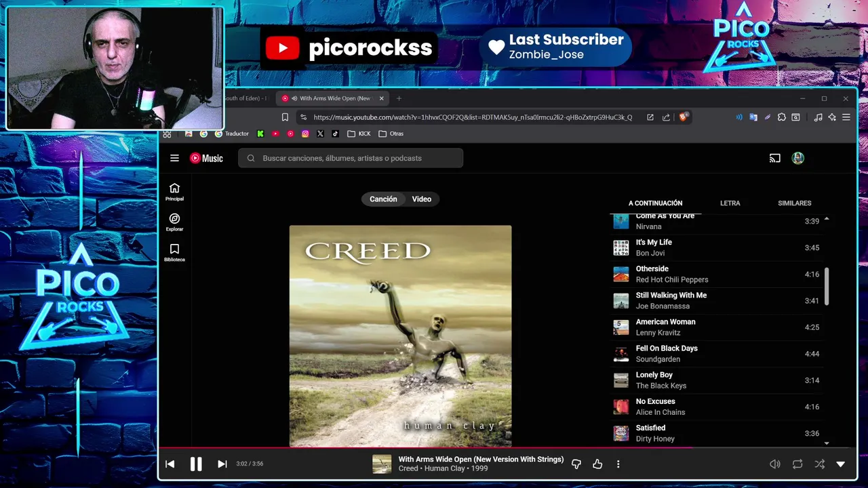Click the share page icon

tap(667, 117)
